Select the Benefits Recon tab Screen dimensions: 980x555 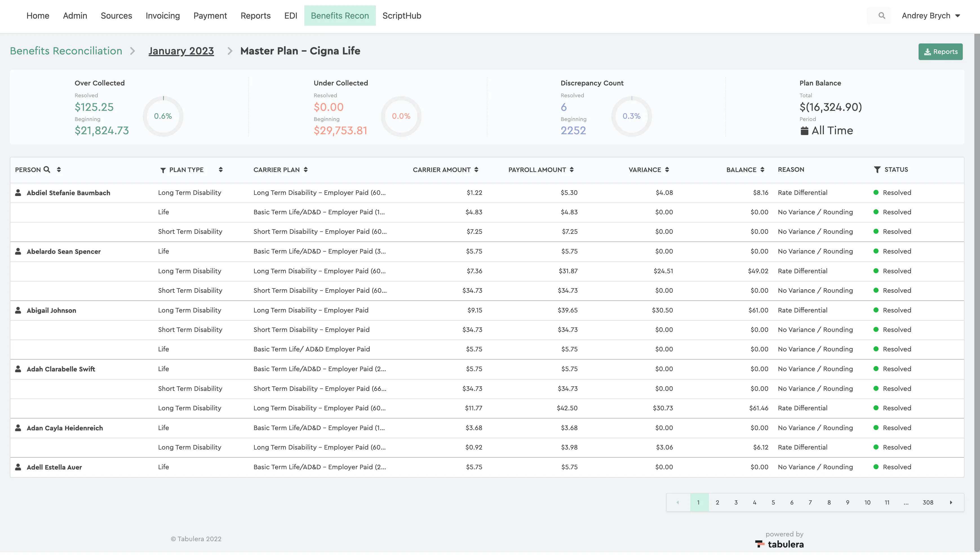click(340, 16)
